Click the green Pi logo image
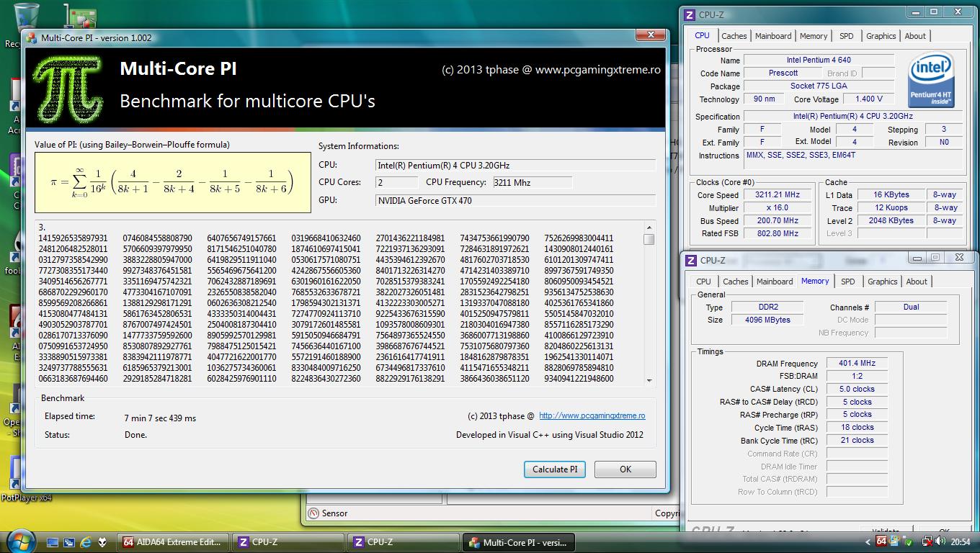 [x=69, y=91]
